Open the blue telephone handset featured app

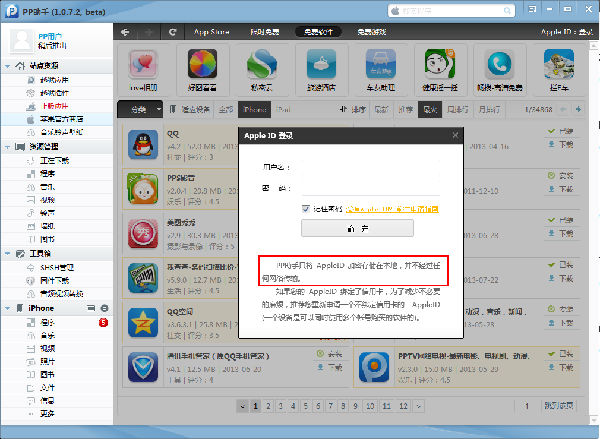click(x=499, y=64)
